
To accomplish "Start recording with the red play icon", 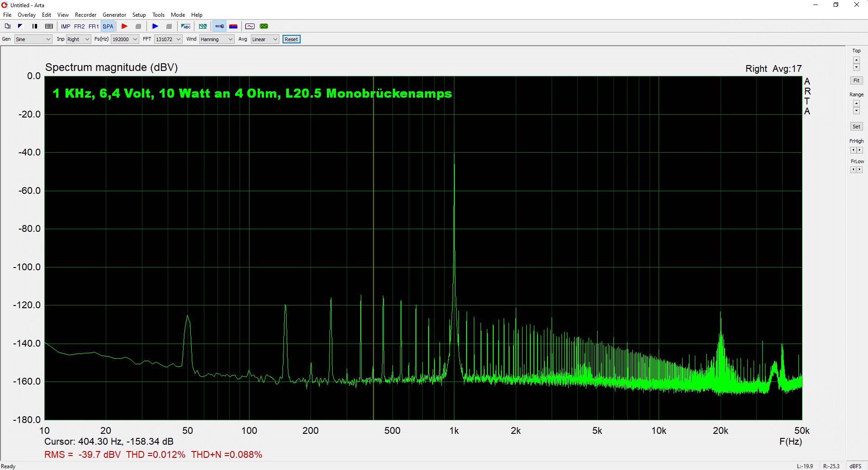I will point(124,26).
